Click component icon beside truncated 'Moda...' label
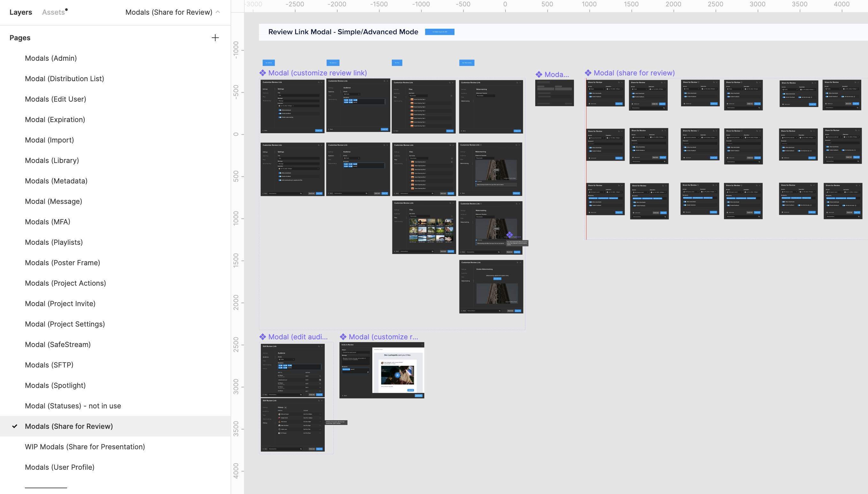 click(539, 75)
